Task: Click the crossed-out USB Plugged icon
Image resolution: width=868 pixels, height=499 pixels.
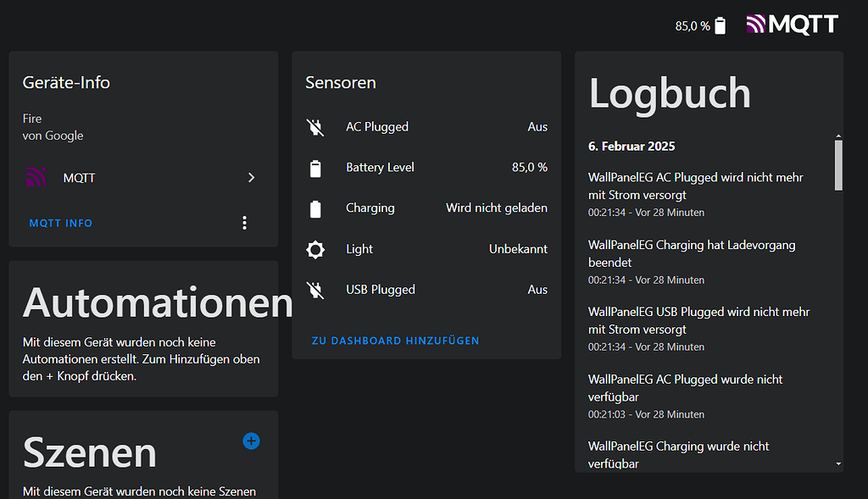Action: (x=315, y=289)
